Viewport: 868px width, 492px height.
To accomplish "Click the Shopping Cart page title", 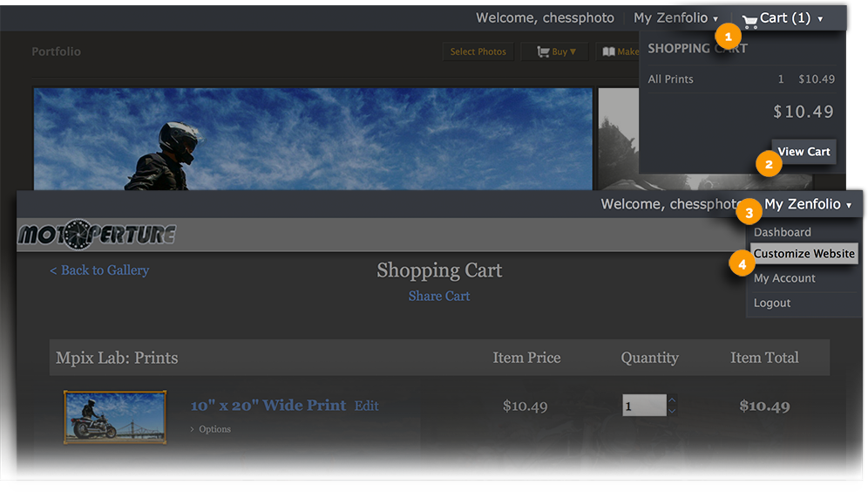I will click(439, 270).
